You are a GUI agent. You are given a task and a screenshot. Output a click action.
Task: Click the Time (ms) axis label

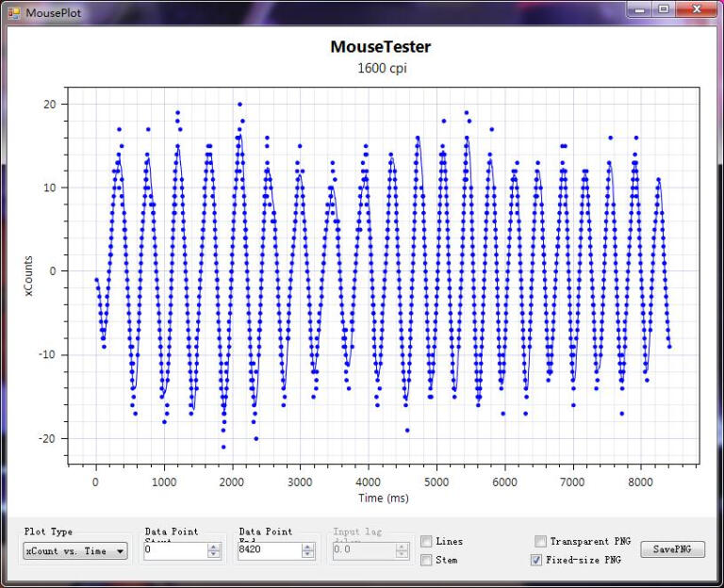(x=383, y=498)
